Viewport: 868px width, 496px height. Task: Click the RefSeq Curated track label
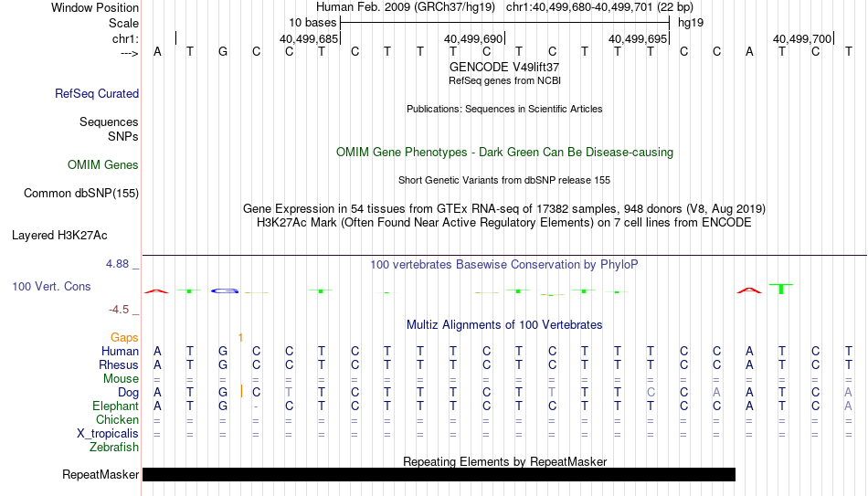(x=96, y=93)
